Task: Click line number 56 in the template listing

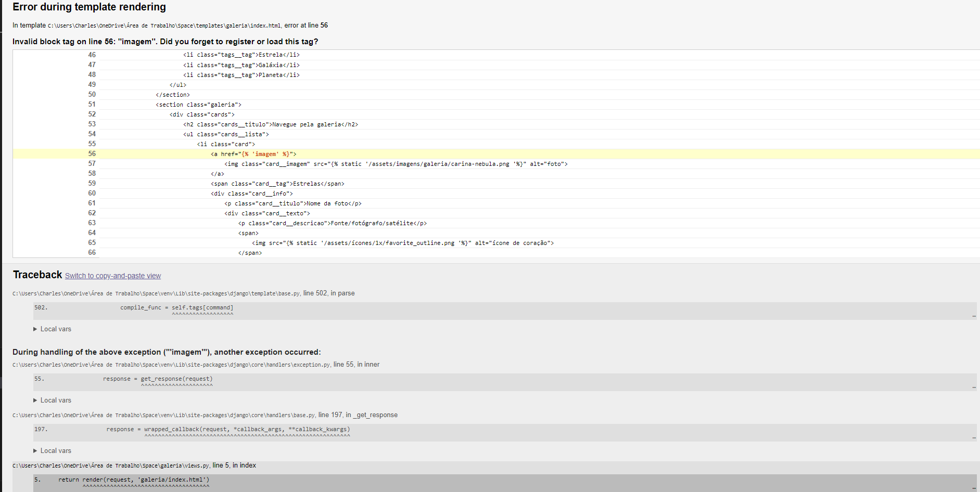Action: [x=92, y=154]
